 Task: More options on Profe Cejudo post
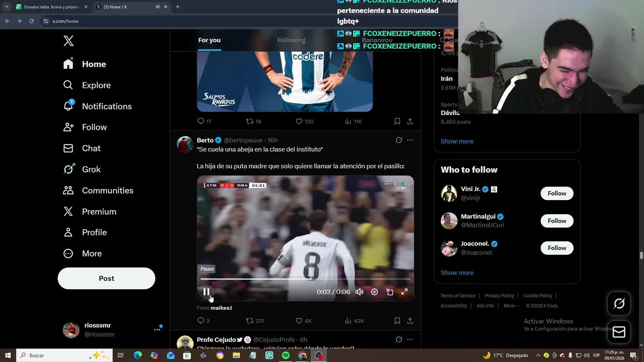point(410,340)
